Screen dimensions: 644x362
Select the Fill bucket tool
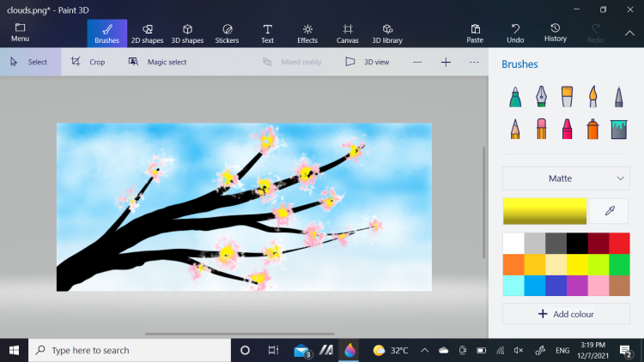point(618,129)
